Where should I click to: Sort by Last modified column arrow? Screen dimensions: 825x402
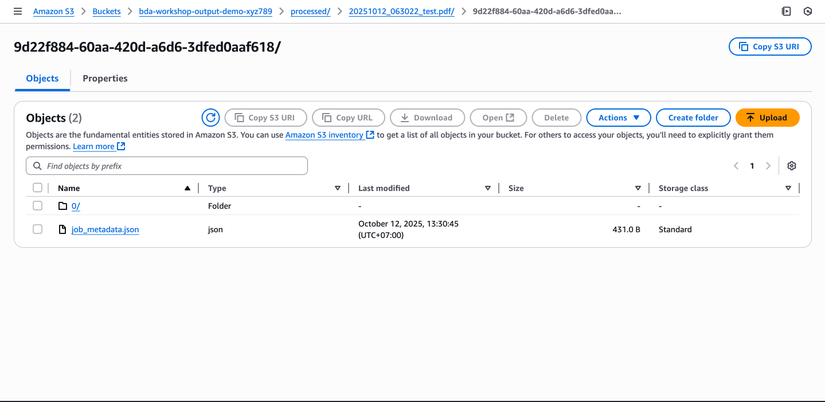[488, 188]
